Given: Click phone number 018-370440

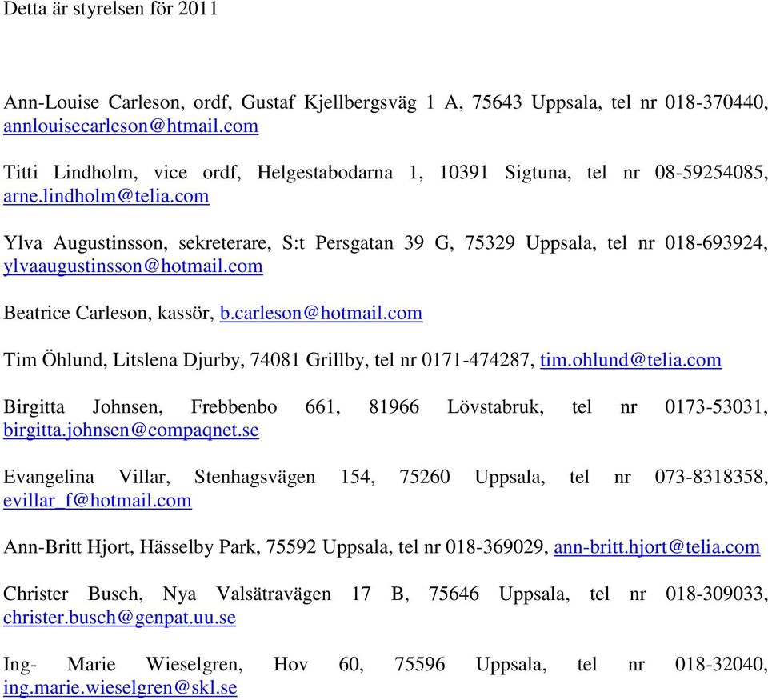Looking at the screenshot, I should pos(716,103).
